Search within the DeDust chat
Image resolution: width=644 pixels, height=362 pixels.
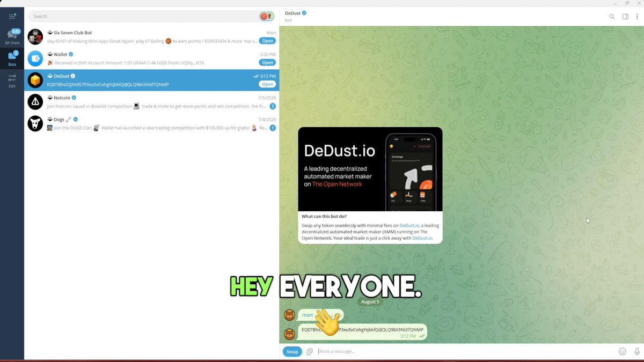click(x=612, y=17)
